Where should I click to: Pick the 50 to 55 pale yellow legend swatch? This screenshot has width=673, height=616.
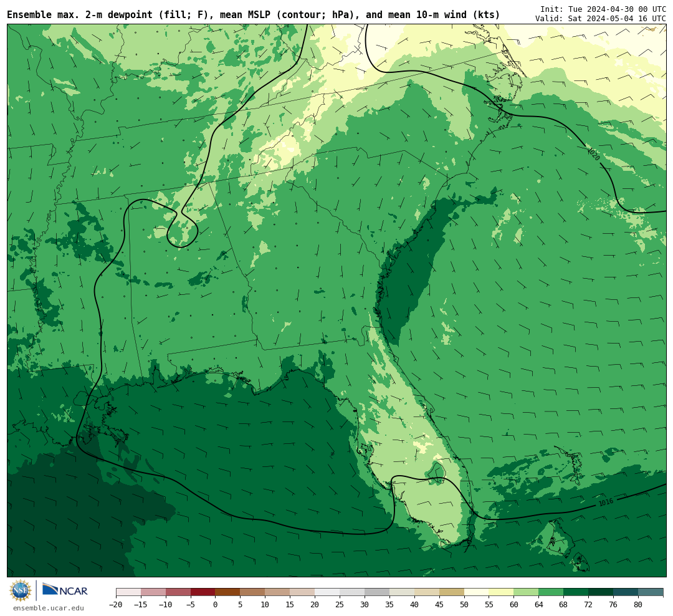477,592
